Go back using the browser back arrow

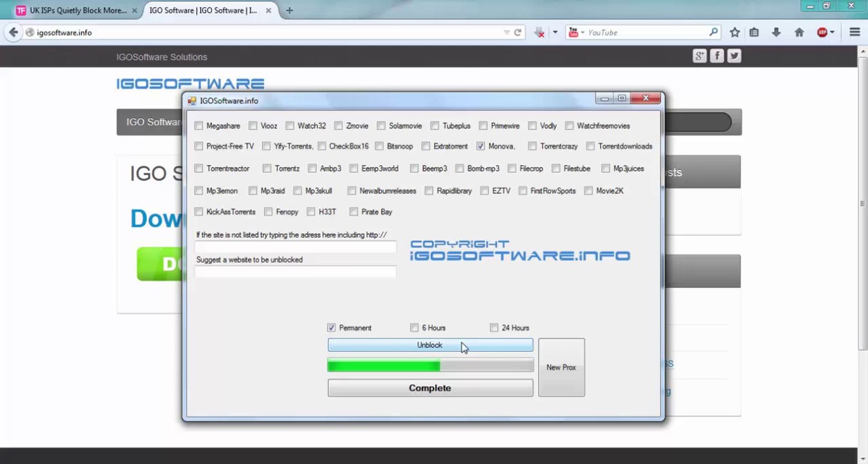14,32
